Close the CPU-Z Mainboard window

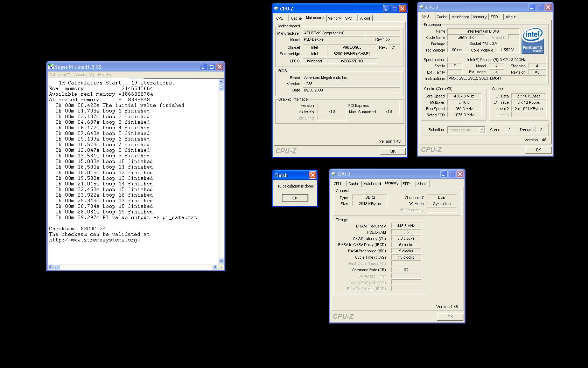(x=402, y=8)
